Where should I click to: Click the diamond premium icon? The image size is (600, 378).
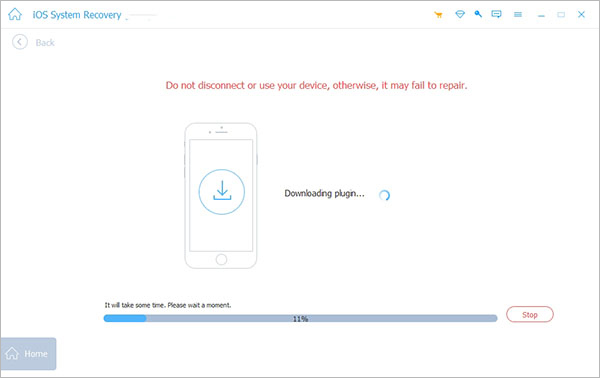pos(460,15)
